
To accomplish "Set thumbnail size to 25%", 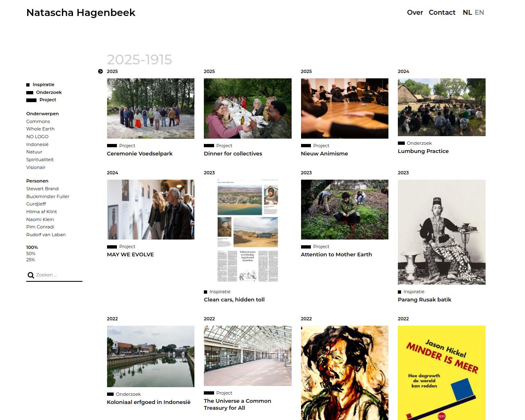I will pos(31,260).
